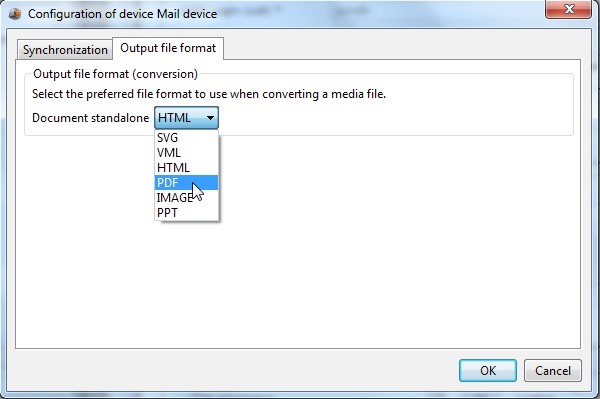600x399 pixels.
Task: Collapse the list using the combo box arrow
Action: (x=210, y=118)
